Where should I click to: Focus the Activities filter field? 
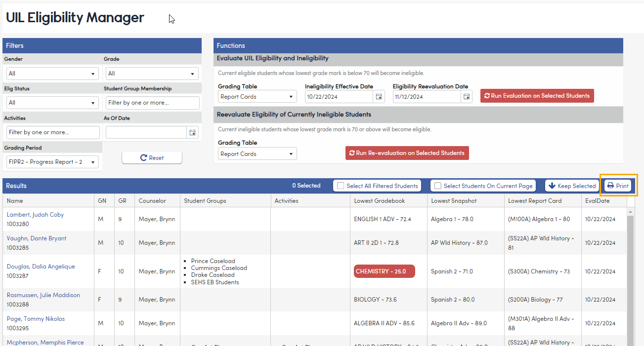pos(53,132)
